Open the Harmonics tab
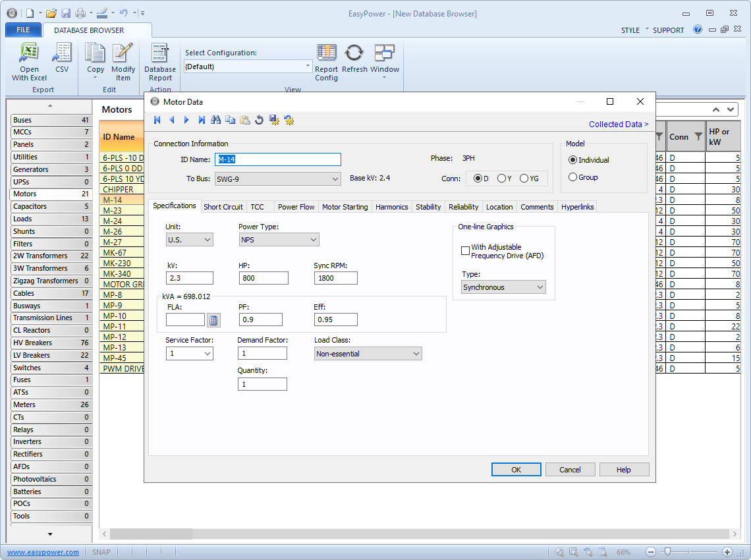 391,206
